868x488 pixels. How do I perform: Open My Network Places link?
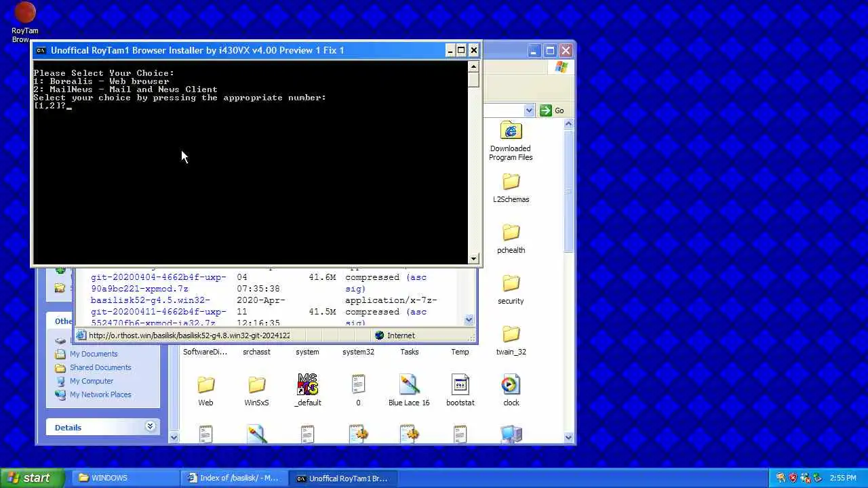click(x=100, y=394)
